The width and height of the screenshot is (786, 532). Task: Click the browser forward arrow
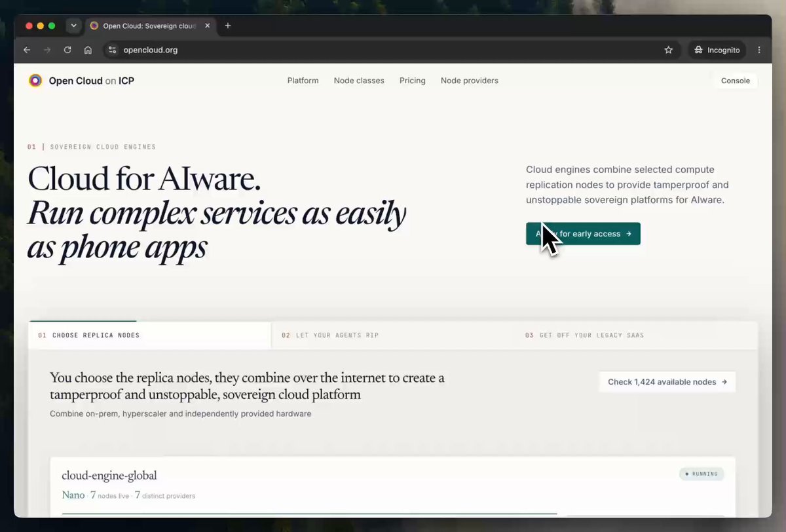pyautogui.click(x=47, y=50)
